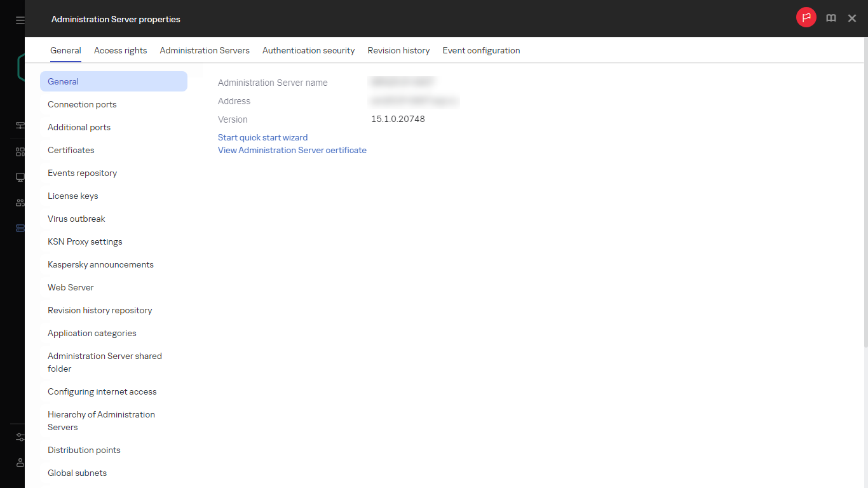Open the monitor icon in the sidebar

pyautogui.click(x=19, y=177)
